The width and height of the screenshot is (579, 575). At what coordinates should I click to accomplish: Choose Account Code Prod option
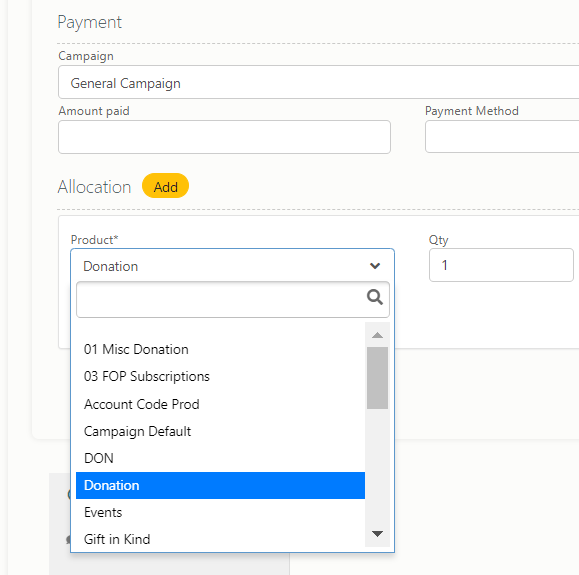tap(220, 404)
